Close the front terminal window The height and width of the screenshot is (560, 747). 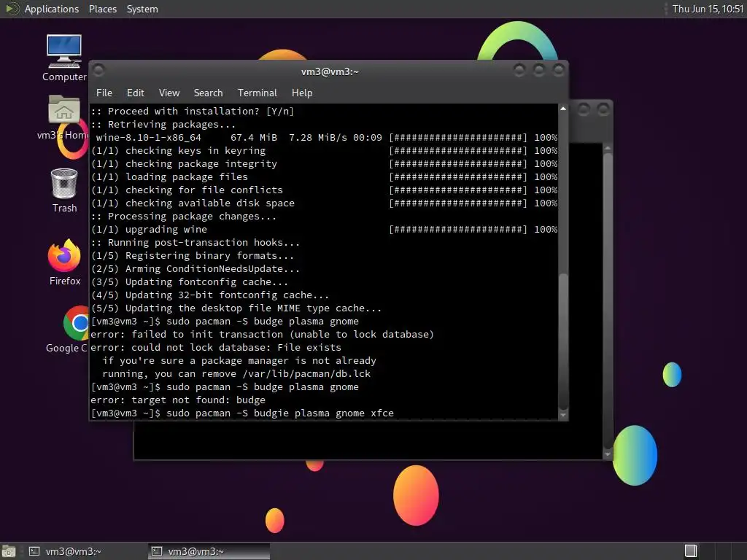pos(558,71)
